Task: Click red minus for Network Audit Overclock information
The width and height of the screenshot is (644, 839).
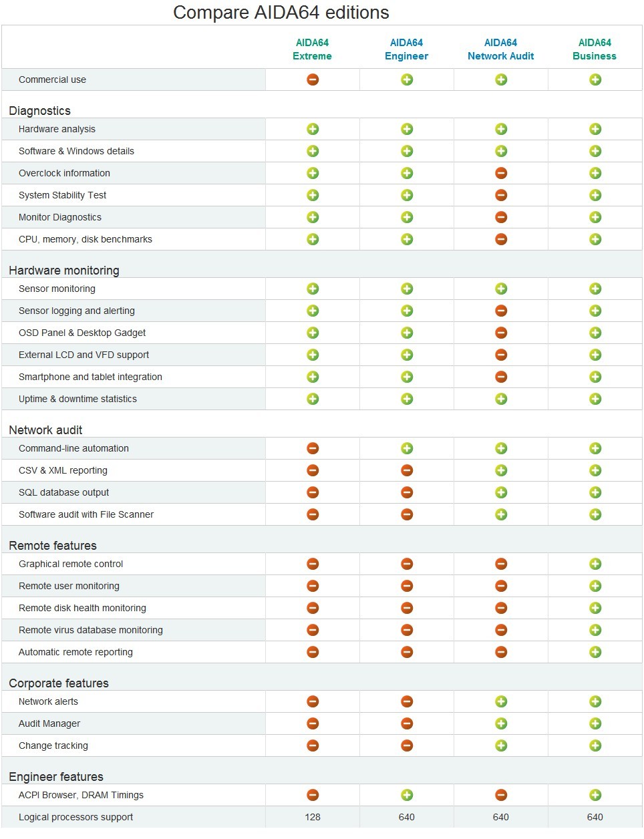Action: (x=501, y=173)
